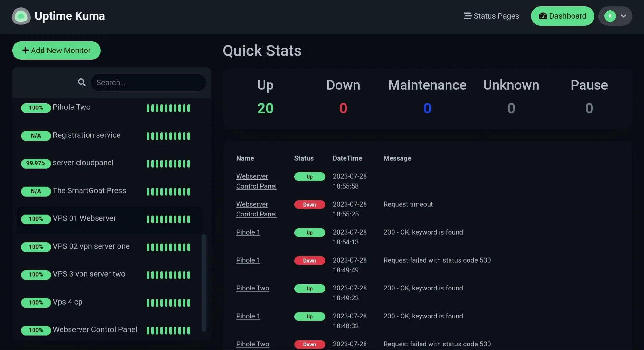
Task: Open Pihole Two link at 18:49:22
Action: point(252,288)
